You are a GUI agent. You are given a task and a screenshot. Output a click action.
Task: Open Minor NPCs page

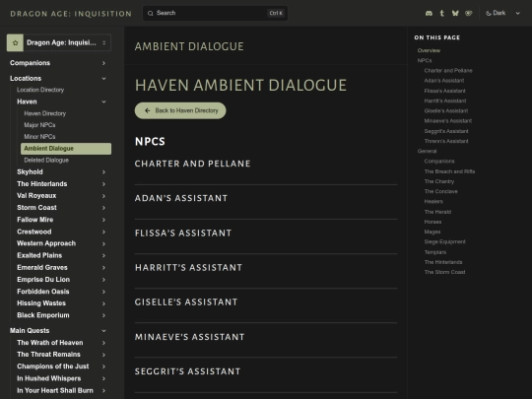pos(39,136)
